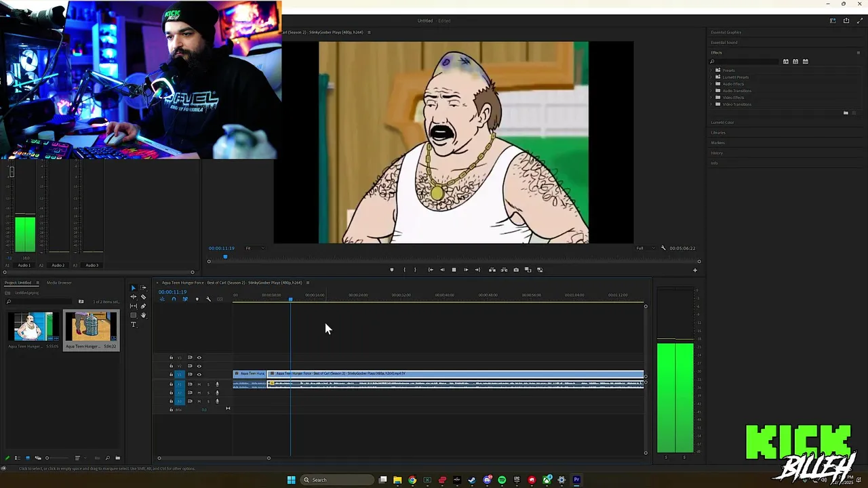Select the Type tool

point(134,325)
